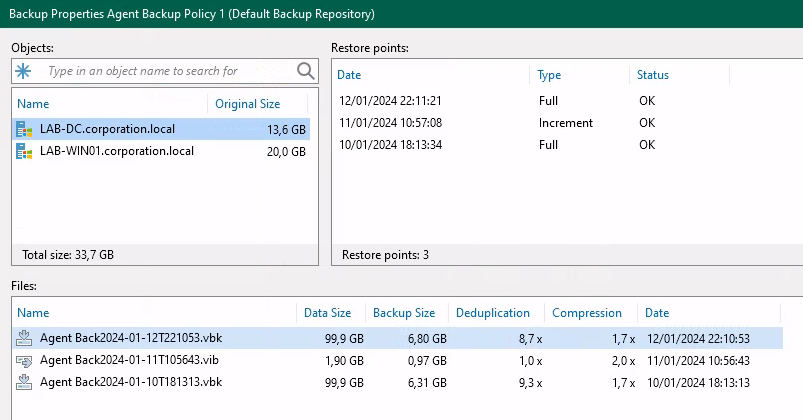Click the Increment type cell

pyautogui.click(x=565, y=123)
